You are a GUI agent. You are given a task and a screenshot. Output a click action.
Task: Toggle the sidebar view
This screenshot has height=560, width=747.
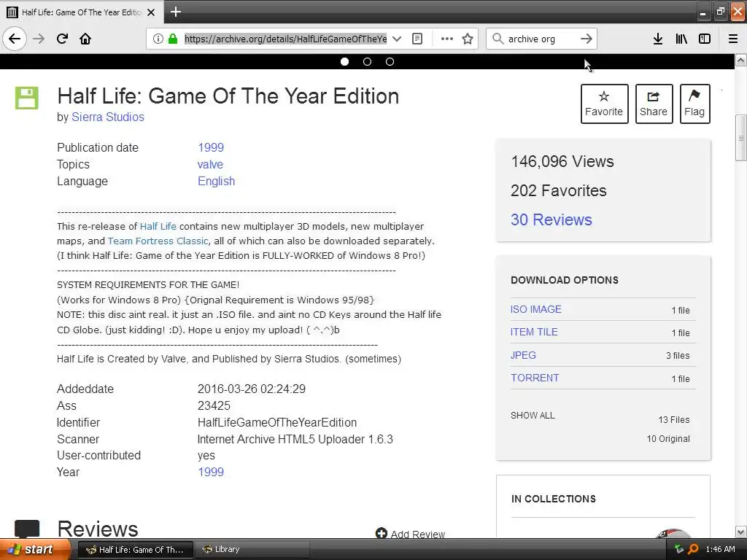(705, 39)
